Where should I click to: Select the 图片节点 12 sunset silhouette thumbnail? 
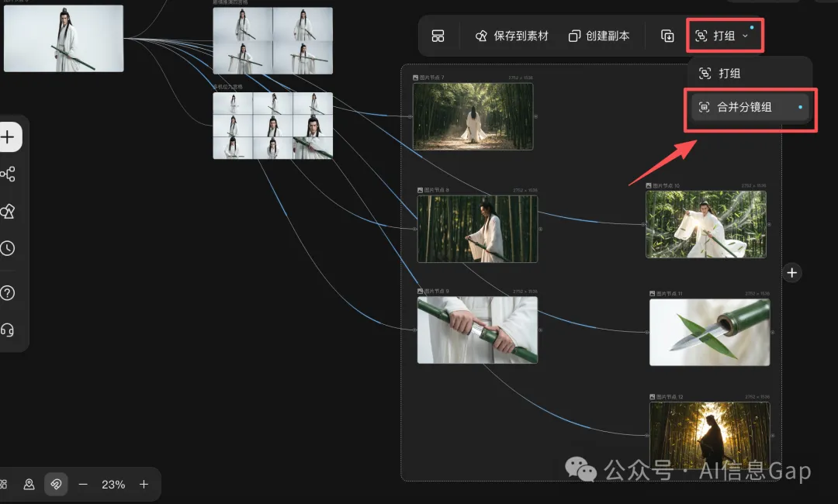click(710, 435)
